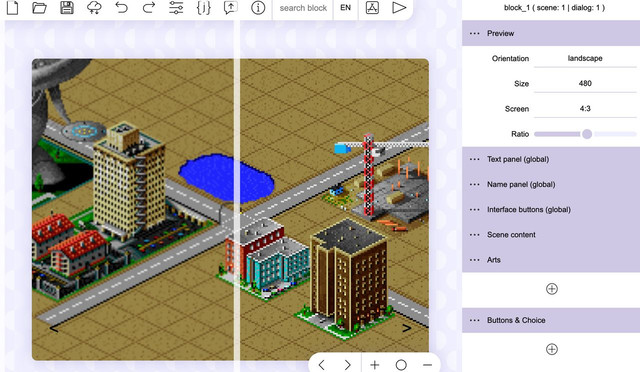Zoom in with the plus button below the canvas
Viewport: 640px width, 372px height.
point(374,365)
